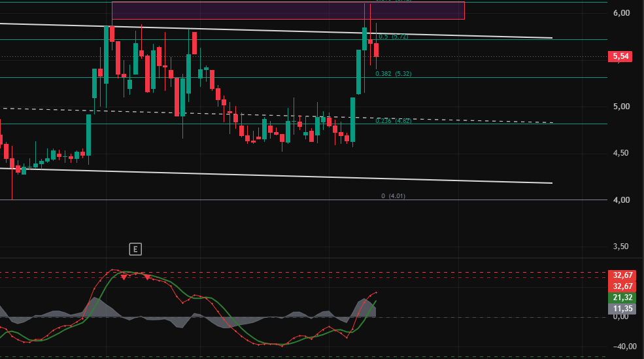Click the −40,00 indicator axis label
This screenshot has height=359, width=644.
(x=624, y=347)
